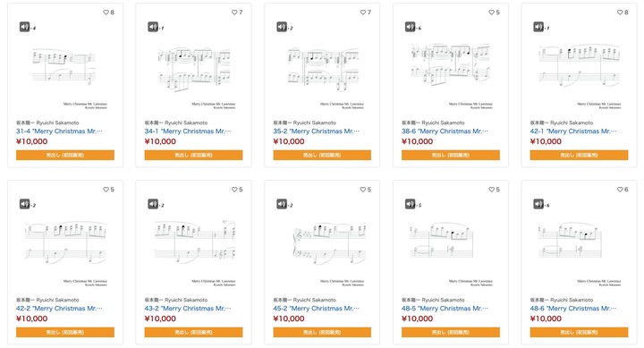The width and height of the screenshot is (644, 348).
Task: Play audio preview for item 38-6
Action: 411,27
